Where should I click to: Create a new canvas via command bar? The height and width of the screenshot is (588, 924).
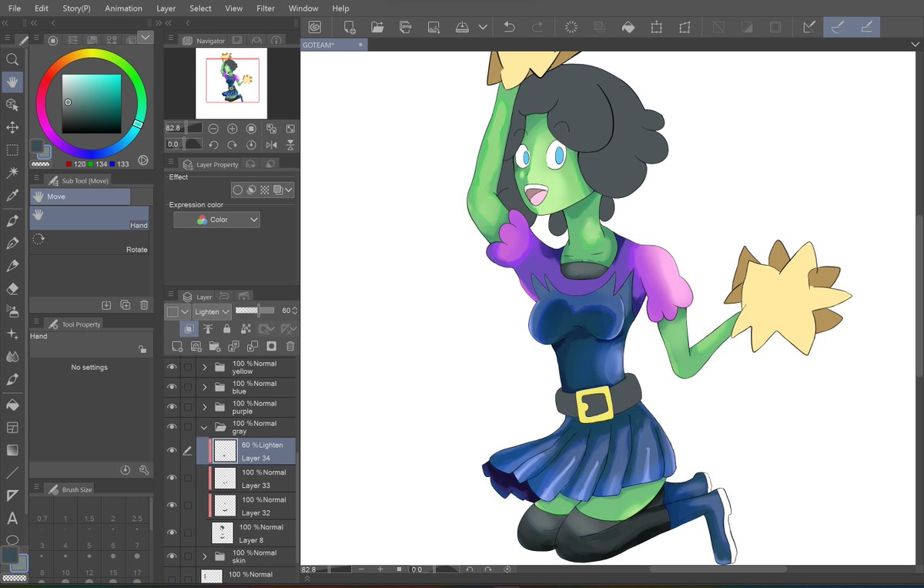350,27
